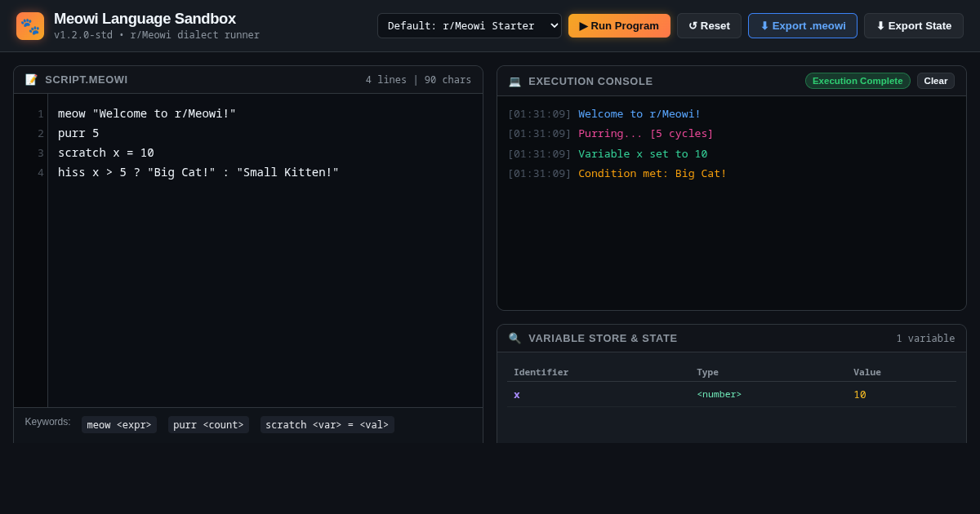
Task: Click the "1 variable" count label
Action: tap(925, 338)
